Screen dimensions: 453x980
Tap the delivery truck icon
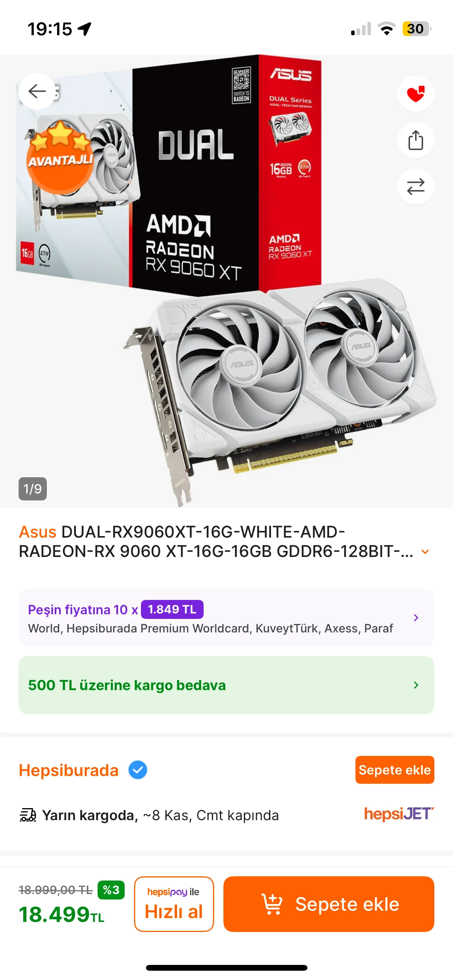click(28, 815)
